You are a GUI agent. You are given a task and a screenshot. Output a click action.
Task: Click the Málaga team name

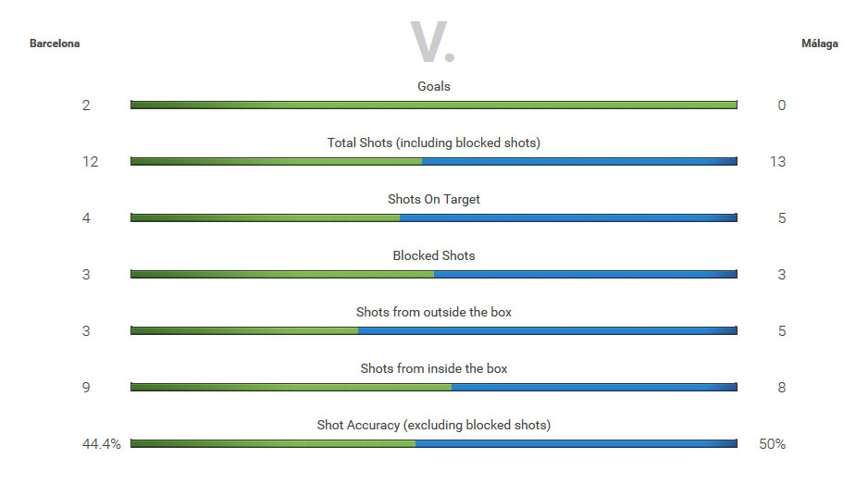tap(819, 43)
